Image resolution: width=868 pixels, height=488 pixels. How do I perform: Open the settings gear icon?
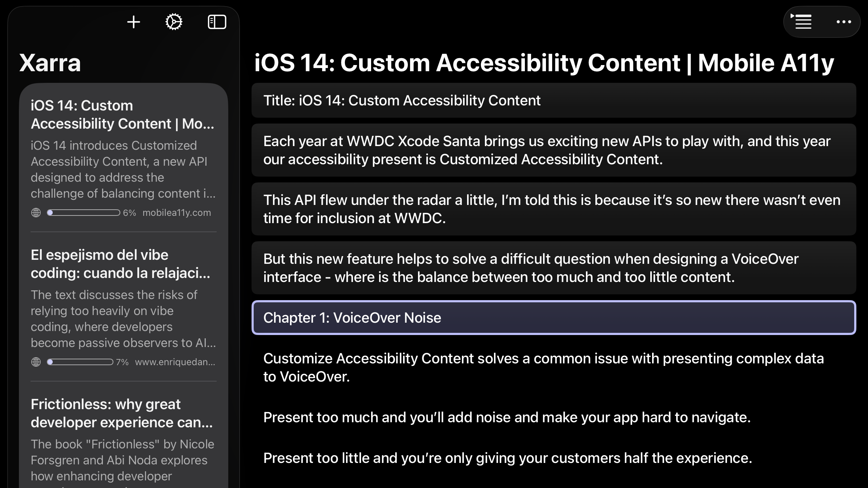tap(174, 22)
